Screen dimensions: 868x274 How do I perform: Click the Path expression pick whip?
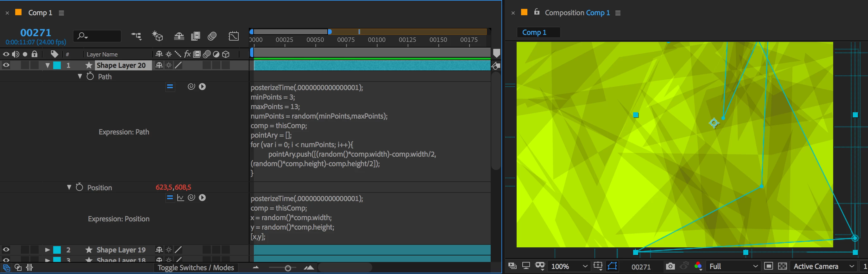pos(192,87)
